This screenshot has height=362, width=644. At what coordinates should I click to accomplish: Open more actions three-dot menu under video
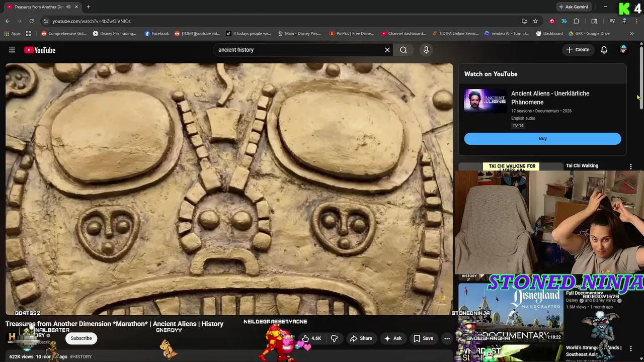pyautogui.click(x=447, y=338)
